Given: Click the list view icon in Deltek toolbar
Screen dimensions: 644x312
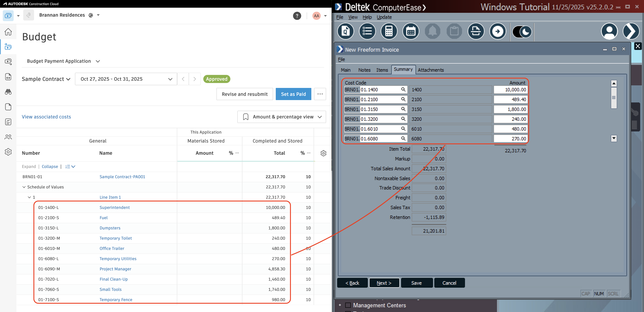Looking at the screenshot, I should coord(367,32).
